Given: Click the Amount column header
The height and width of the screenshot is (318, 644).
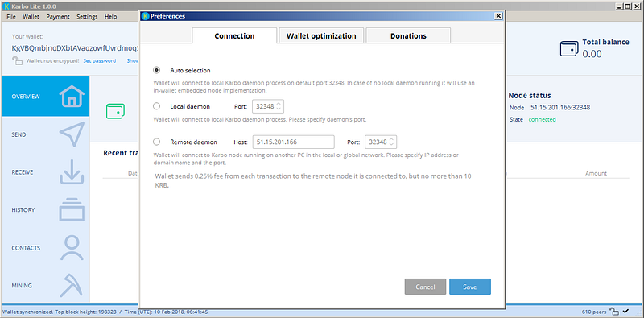Looking at the screenshot, I should 596,173.
